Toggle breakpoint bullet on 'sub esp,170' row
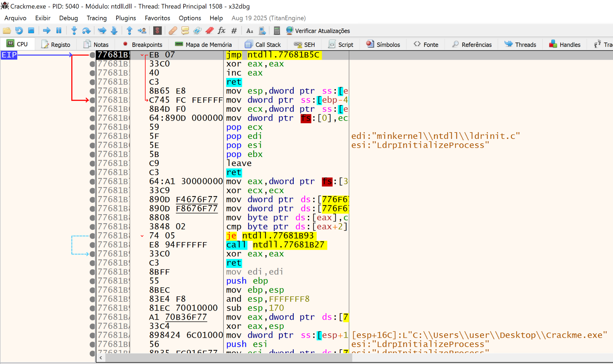The height and width of the screenshot is (364, 613). pyautogui.click(x=92, y=308)
